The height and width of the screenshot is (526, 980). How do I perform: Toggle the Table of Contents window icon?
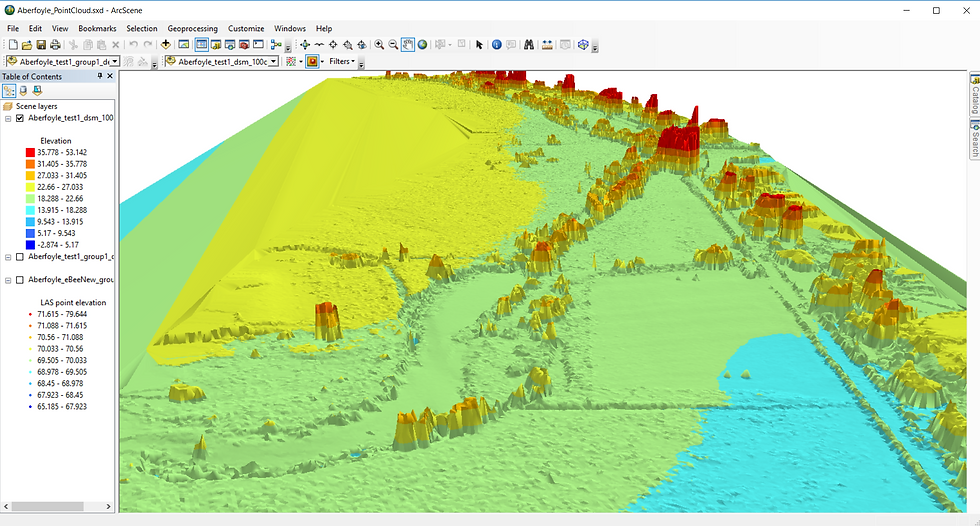pos(201,44)
